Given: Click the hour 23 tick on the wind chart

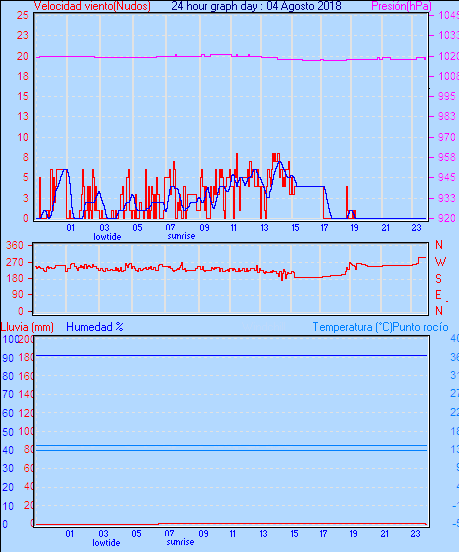Looking at the screenshot, I should pyautogui.click(x=416, y=228).
